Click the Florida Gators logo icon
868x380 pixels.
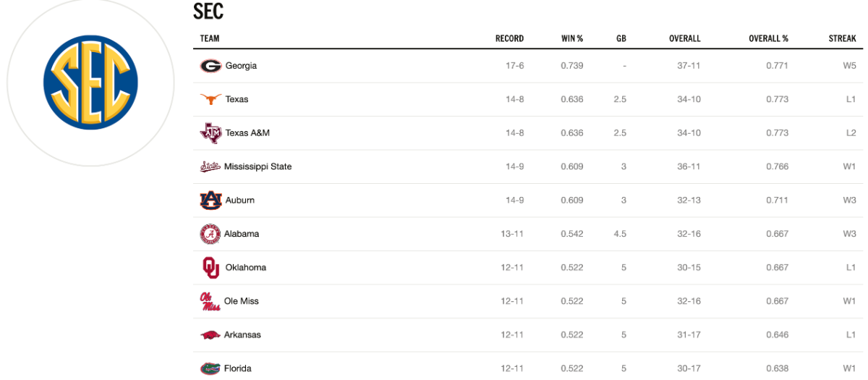pyautogui.click(x=210, y=368)
